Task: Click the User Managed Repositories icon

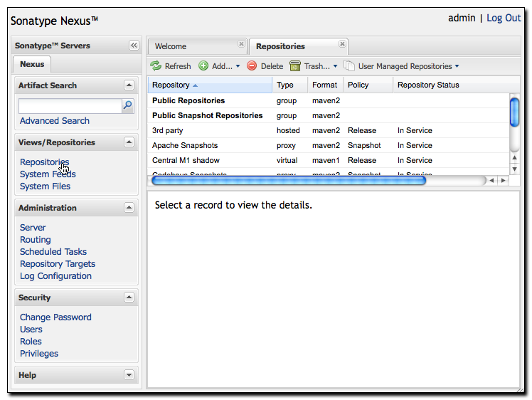Action: [x=349, y=65]
